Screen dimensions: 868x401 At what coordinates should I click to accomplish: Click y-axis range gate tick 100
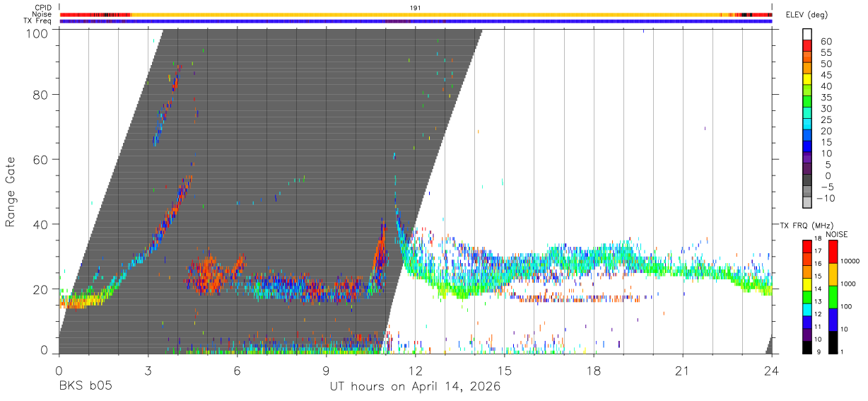[35, 33]
